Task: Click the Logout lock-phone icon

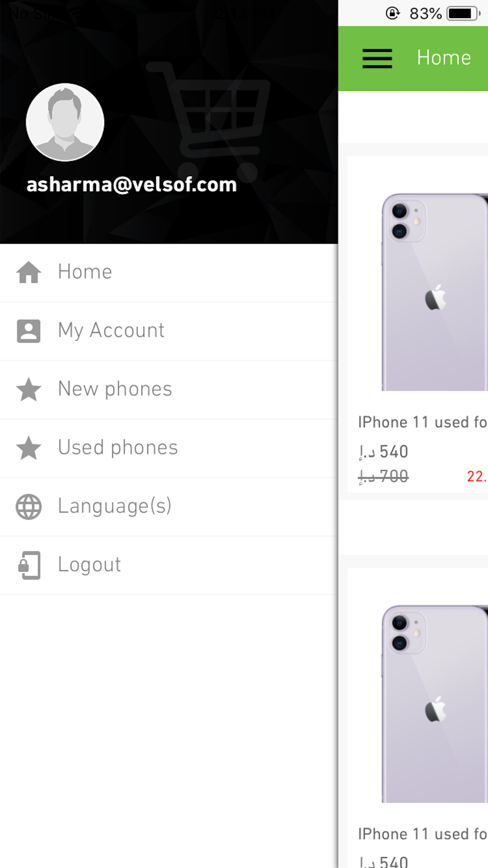Action: tap(29, 565)
